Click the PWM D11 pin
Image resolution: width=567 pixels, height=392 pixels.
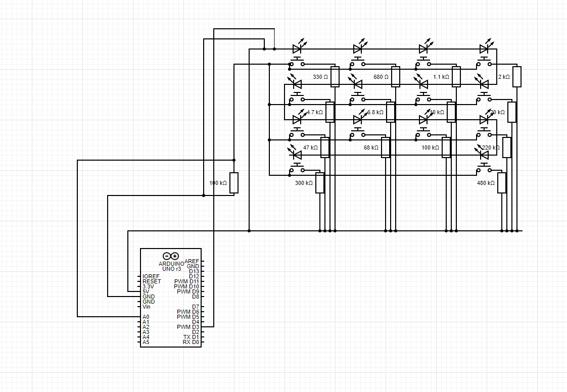tap(186, 281)
